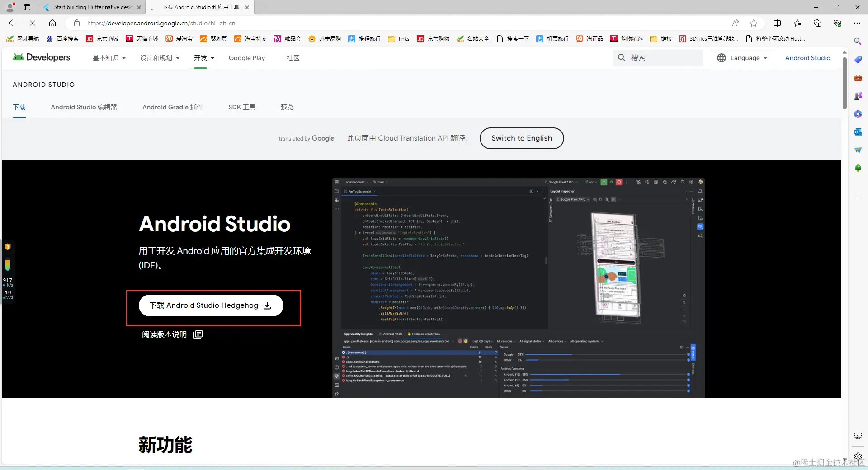The height and width of the screenshot is (470, 868).
Task: Open the Google Play nav item
Action: (x=247, y=58)
